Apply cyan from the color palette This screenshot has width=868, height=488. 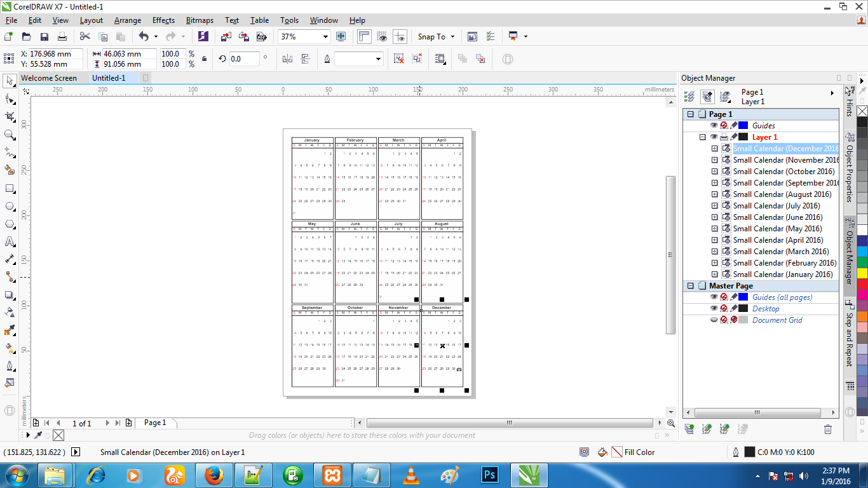pos(862,251)
